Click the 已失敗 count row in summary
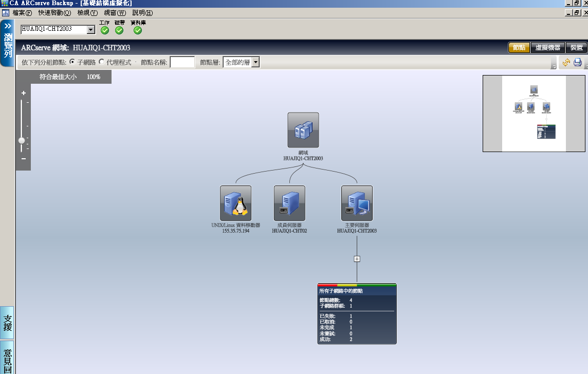This screenshot has width=588, height=374. 336,316
